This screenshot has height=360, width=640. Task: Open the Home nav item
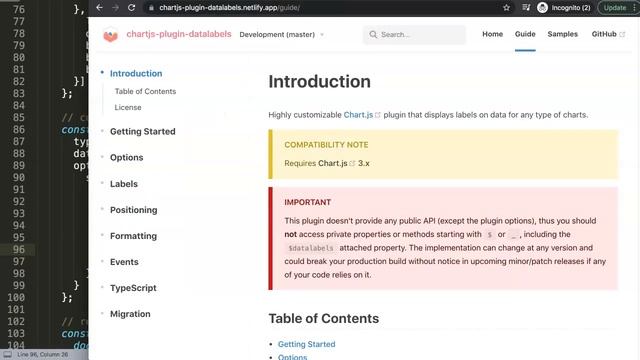coord(492,34)
